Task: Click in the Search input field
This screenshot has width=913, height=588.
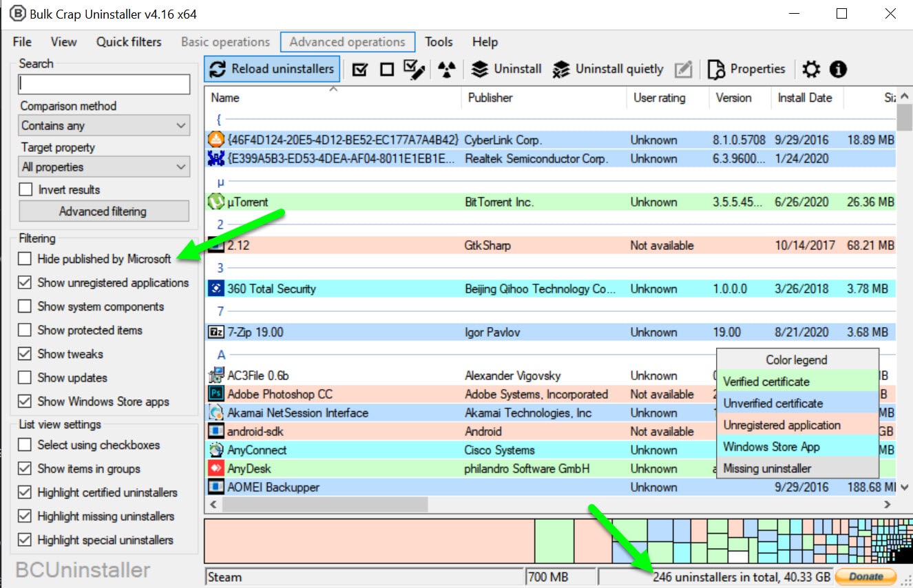Action: [x=104, y=84]
